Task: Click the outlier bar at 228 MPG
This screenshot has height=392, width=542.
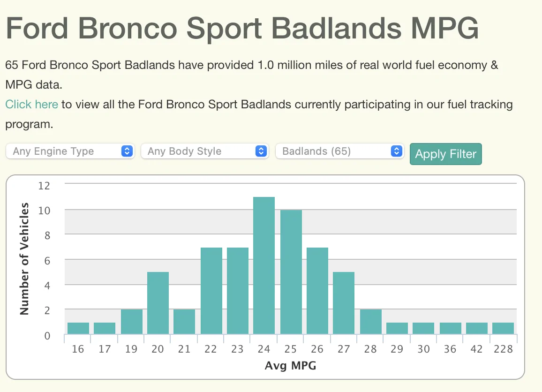Action: [x=503, y=328]
